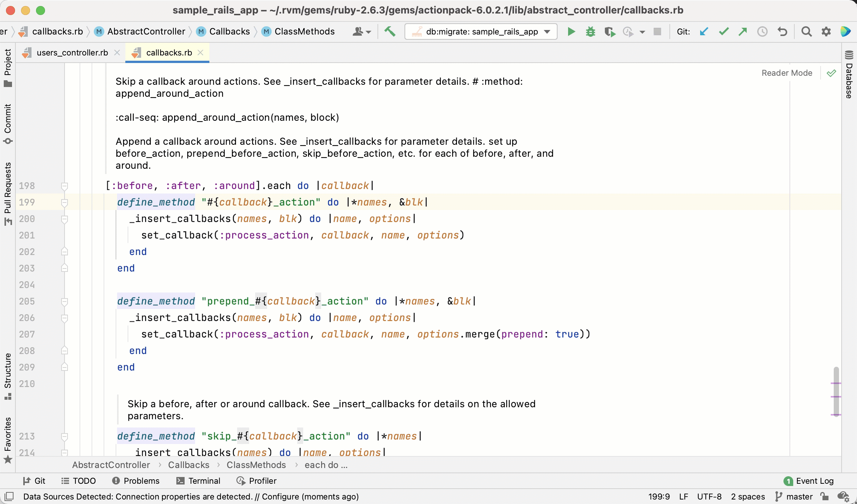
Task: Toggle Reader Mode off
Action: pyautogui.click(x=831, y=73)
